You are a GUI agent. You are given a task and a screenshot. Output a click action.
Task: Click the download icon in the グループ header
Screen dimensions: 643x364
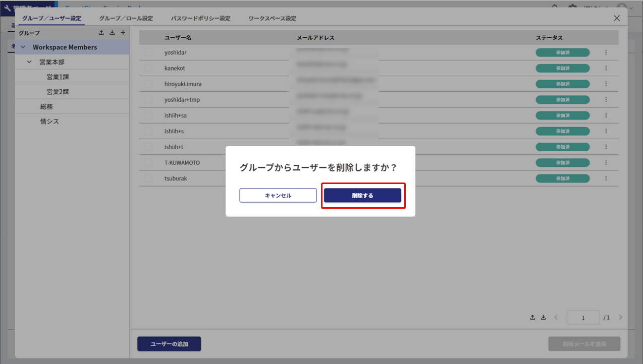112,33
